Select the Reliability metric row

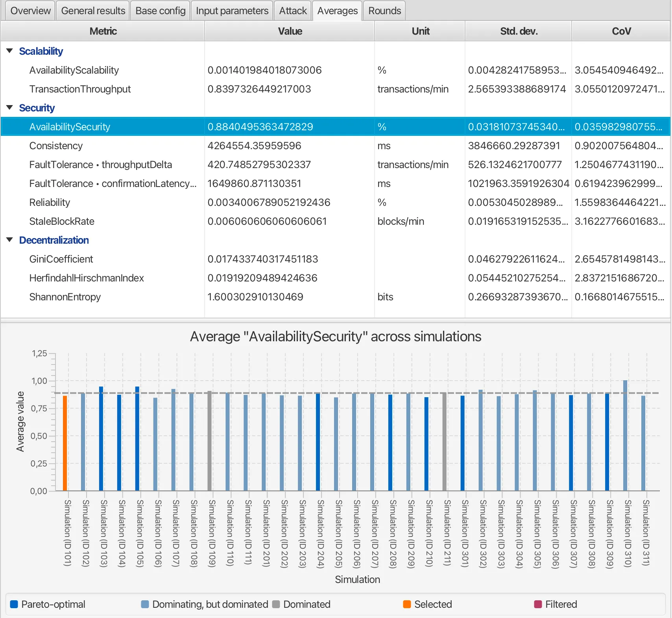coord(336,202)
